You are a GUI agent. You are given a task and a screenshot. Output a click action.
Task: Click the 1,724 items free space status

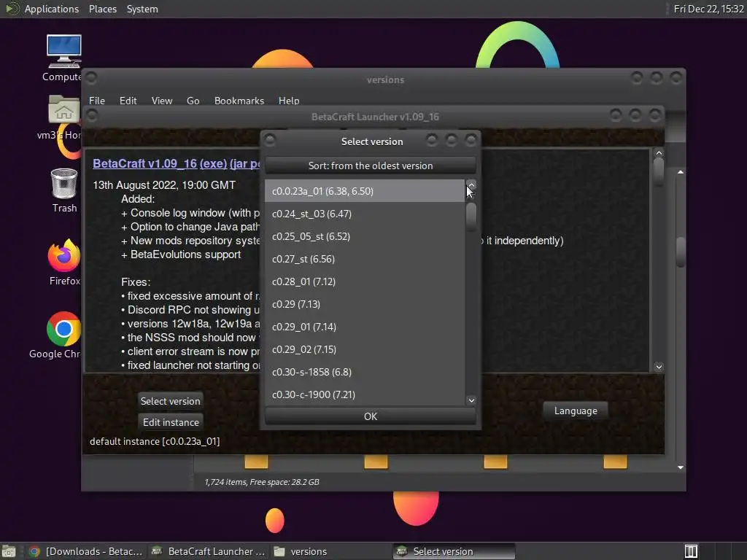262,482
